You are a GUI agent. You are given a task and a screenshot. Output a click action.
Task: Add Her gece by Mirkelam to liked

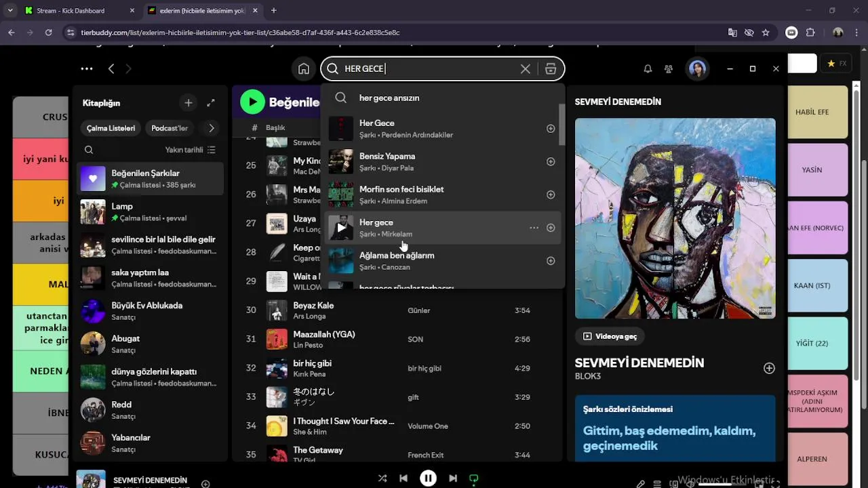551,228
